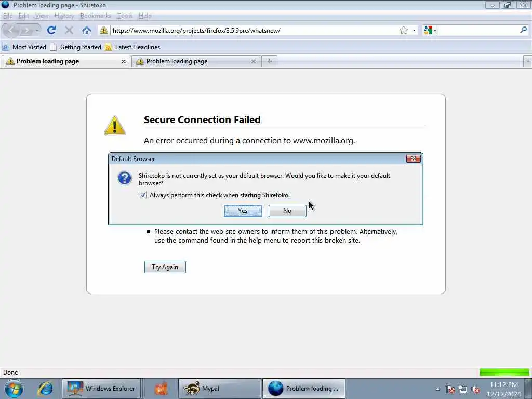The height and width of the screenshot is (399, 532).
Task: Click No in Default Browser dialog
Action: click(x=287, y=211)
